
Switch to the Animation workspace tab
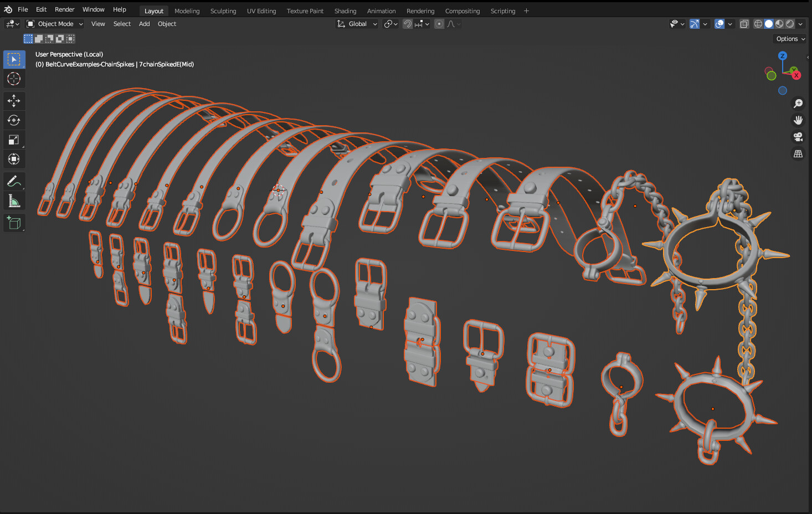[382, 11]
